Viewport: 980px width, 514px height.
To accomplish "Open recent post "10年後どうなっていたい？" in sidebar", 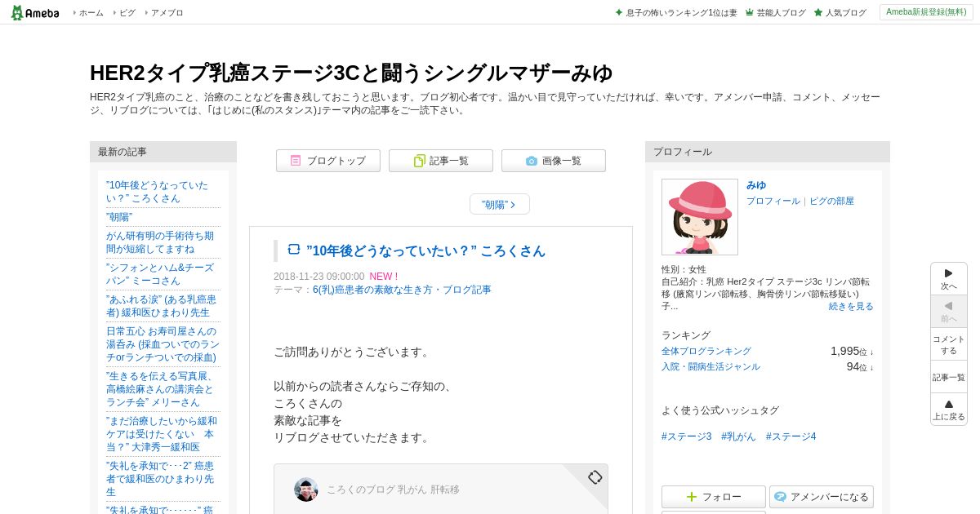I will click(157, 192).
